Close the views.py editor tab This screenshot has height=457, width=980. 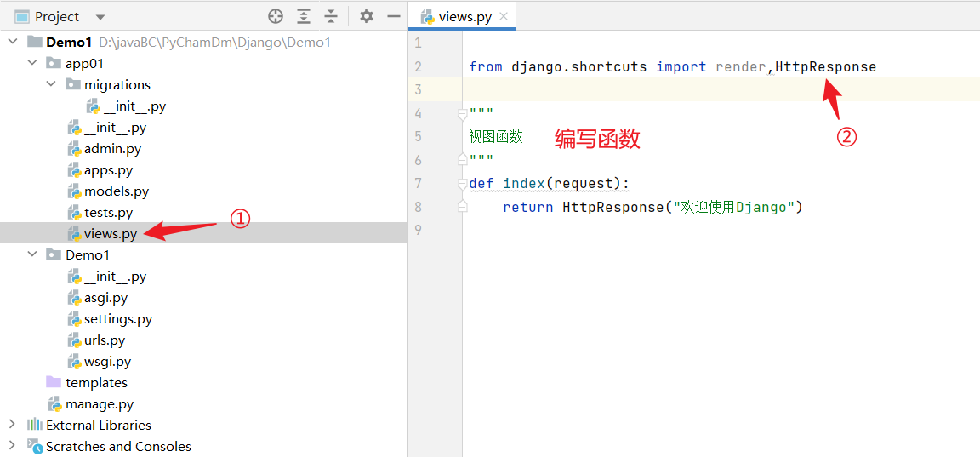pos(504,17)
